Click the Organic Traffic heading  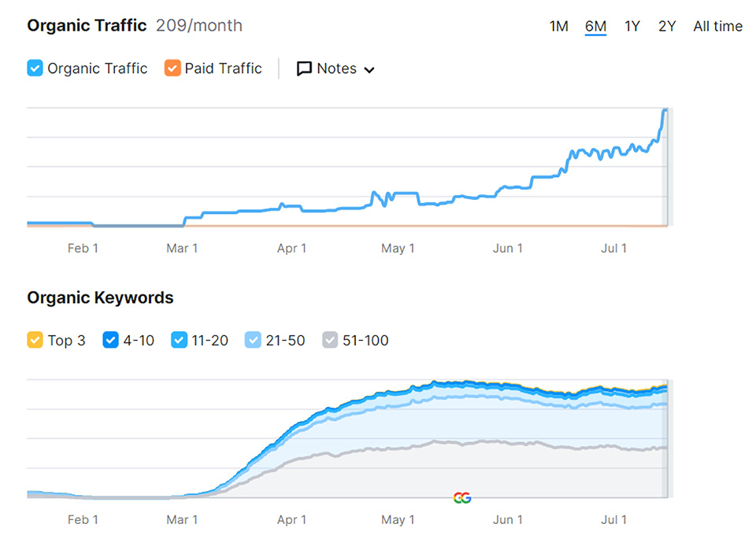(87, 25)
